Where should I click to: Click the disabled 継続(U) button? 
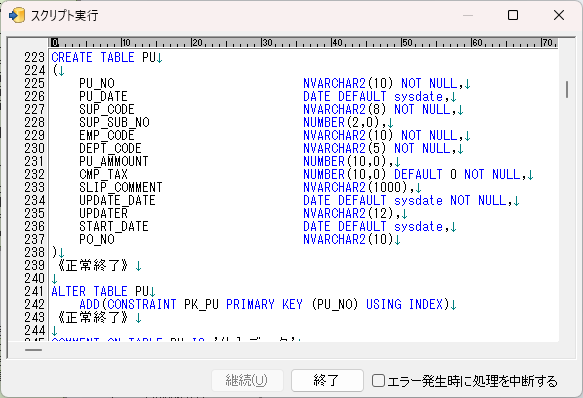[247, 380]
